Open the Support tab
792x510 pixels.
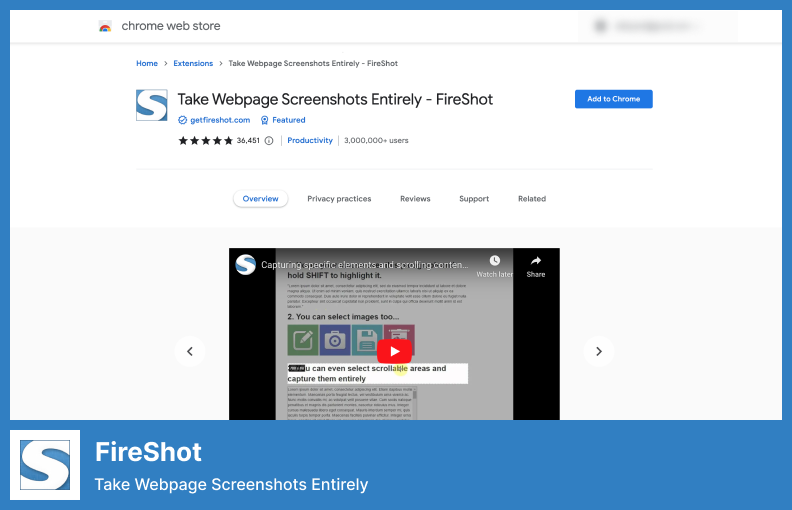(x=474, y=199)
